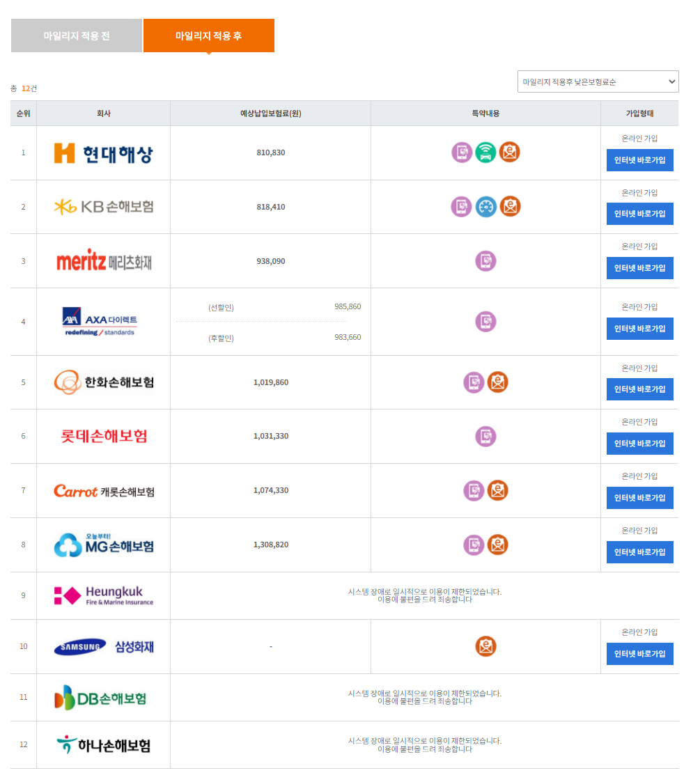Viewport: 700px width, 782px height.
Task: Switch to the 마일리지 적용 전 tab
Action: pos(77,36)
